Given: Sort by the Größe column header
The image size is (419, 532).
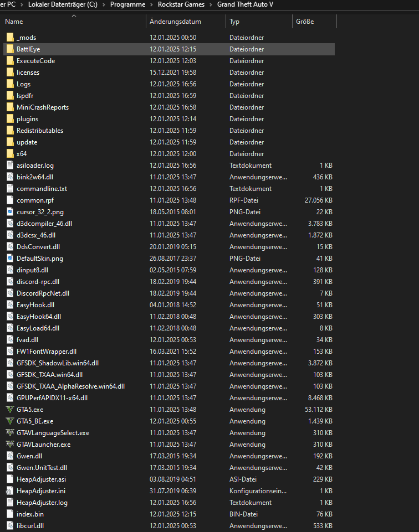Looking at the screenshot, I should pos(314,22).
